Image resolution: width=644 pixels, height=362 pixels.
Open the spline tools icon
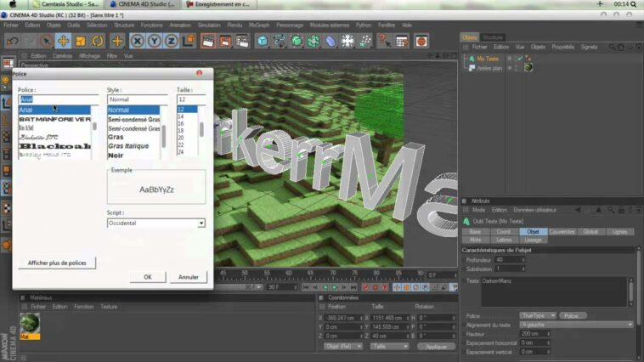280,41
